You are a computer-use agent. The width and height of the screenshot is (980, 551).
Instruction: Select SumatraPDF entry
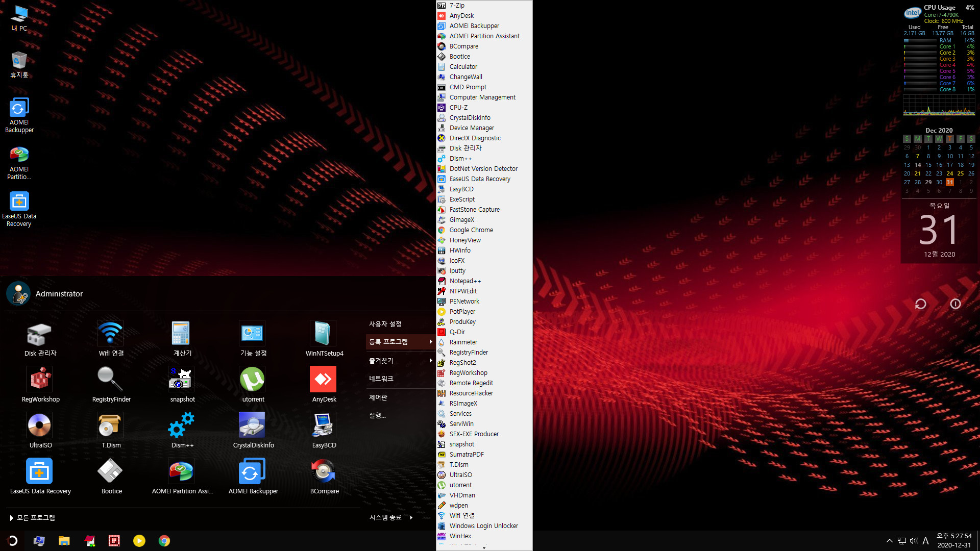[484, 455]
